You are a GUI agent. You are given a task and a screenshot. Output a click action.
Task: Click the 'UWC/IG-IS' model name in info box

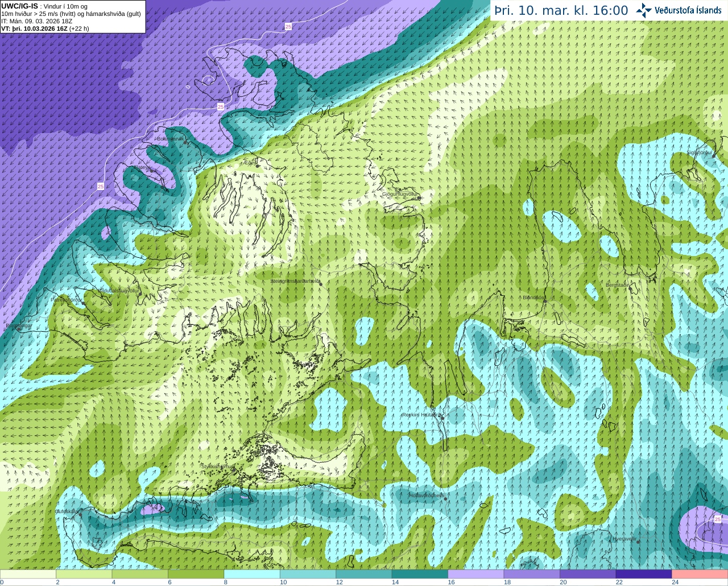[x=19, y=6]
